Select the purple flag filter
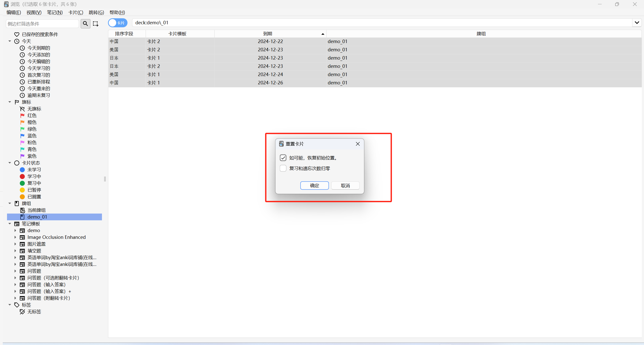The height and width of the screenshot is (345, 644). (x=23, y=156)
